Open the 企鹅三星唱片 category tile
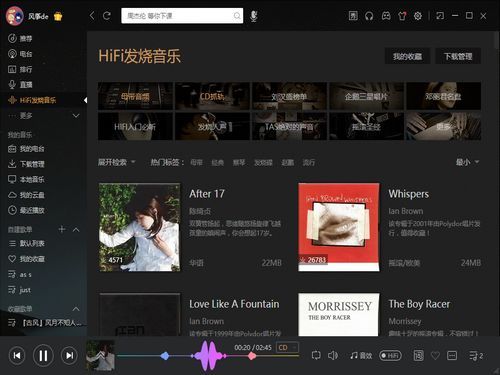The height and width of the screenshot is (375, 500). click(x=366, y=96)
